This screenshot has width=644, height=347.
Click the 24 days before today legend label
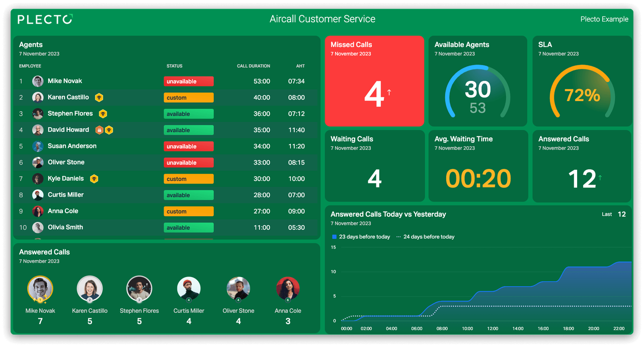coord(429,237)
